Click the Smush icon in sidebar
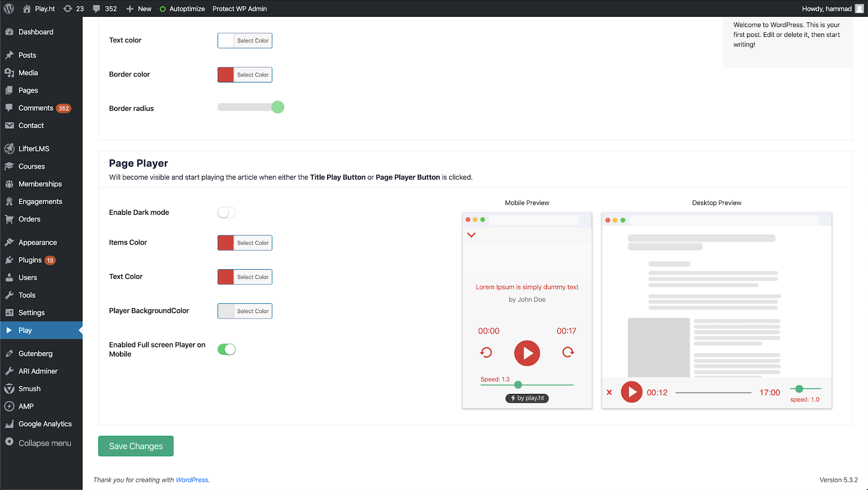This screenshot has height=490, width=868. [x=9, y=389]
